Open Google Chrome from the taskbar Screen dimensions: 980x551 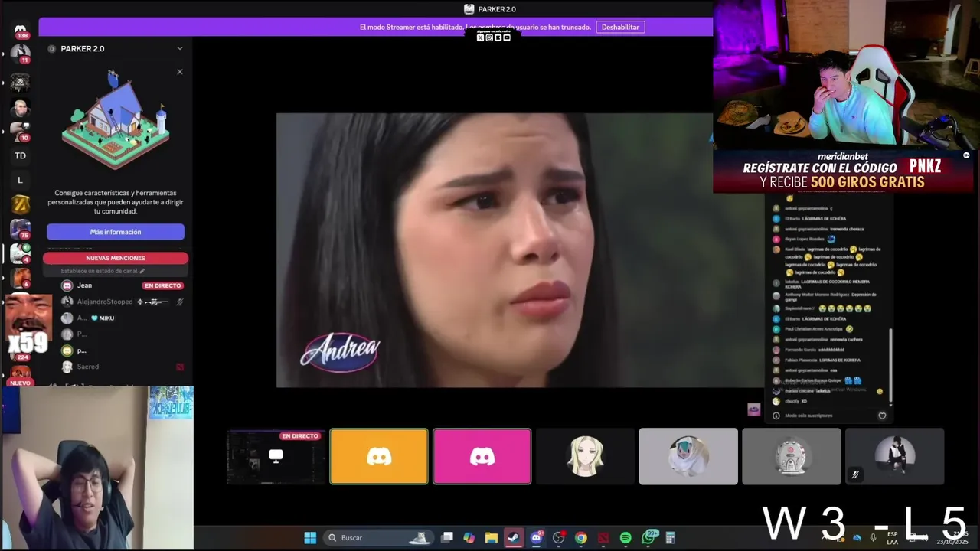[581, 537]
